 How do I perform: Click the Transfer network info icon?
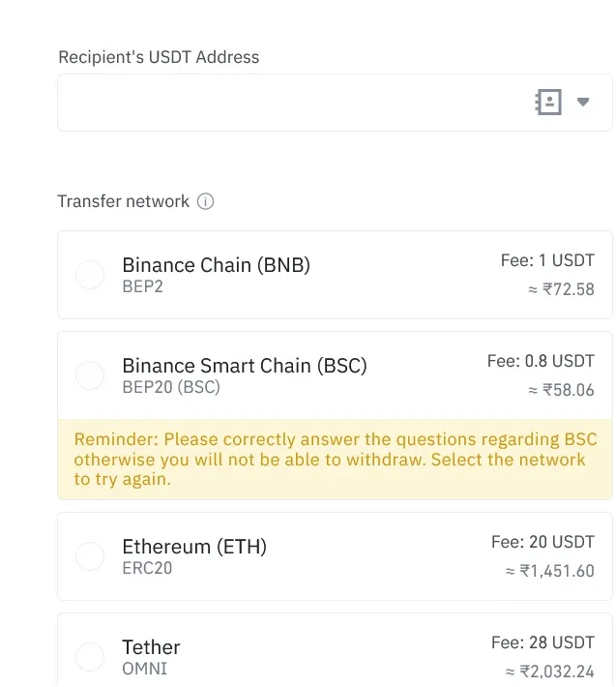(x=205, y=201)
